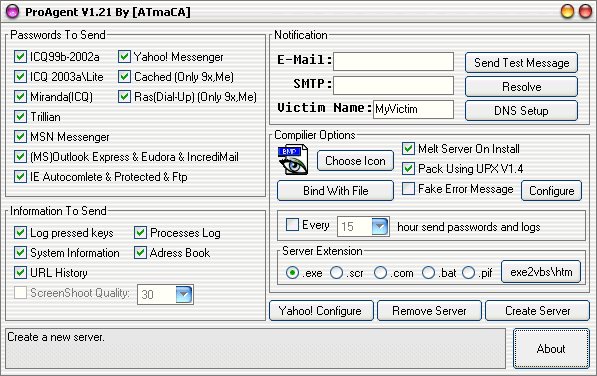Image resolution: width=597 pixels, height=376 pixels.
Task: Toggle Pack Using UPX V1.4 checkbox
Action: (409, 168)
